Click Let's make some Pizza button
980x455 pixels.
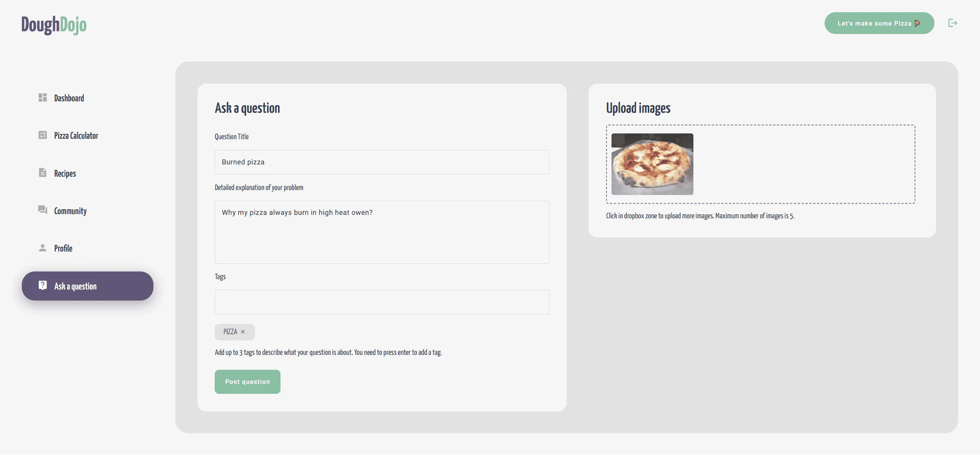pyautogui.click(x=879, y=23)
